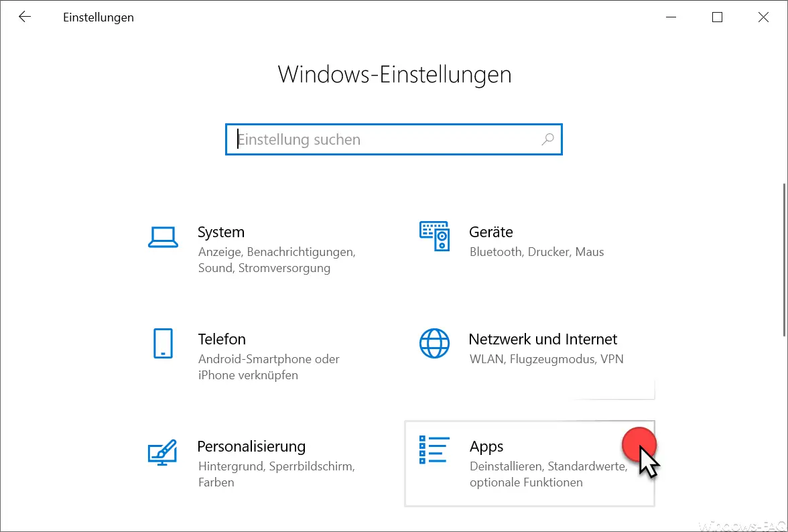Click the 'WLAN, Flugzeugmodus, VPN' description
The image size is (788, 532).
pyautogui.click(x=546, y=358)
